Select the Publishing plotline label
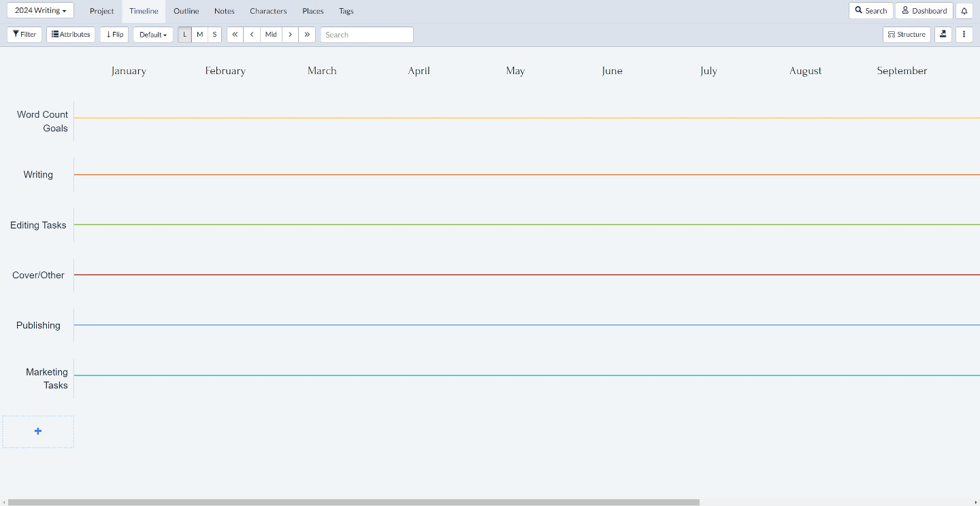The height and width of the screenshot is (506, 980). click(x=38, y=325)
